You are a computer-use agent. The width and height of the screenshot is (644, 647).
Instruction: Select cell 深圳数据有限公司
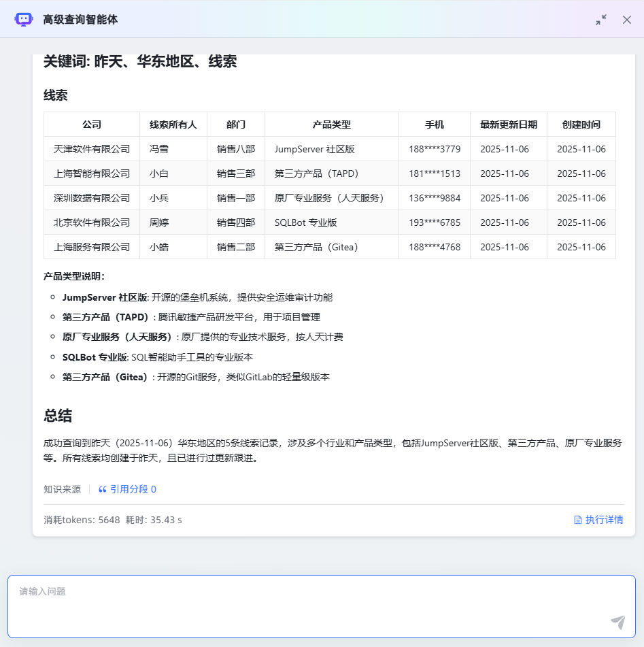click(x=92, y=198)
